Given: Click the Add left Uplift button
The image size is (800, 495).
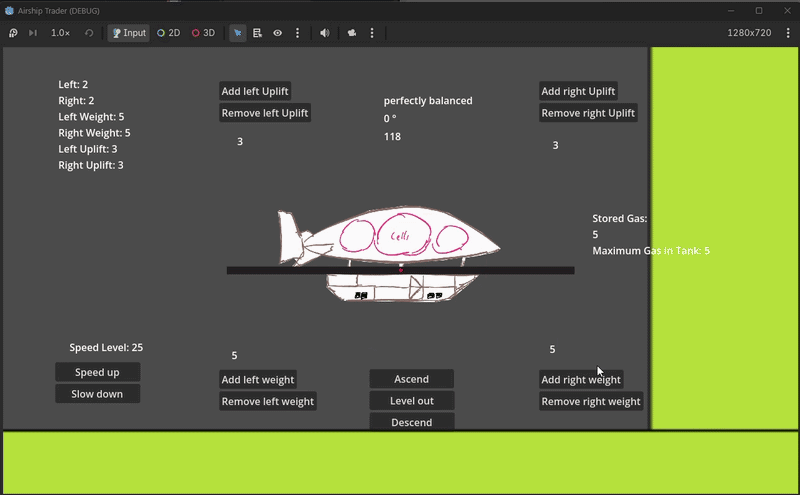Looking at the screenshot, I should [x=255, y=91].
